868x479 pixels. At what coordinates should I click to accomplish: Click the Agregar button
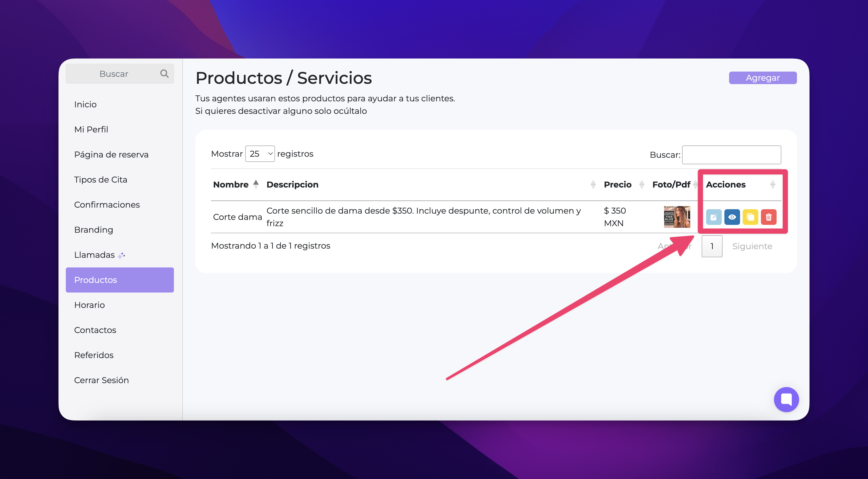[x=763, y=78]
